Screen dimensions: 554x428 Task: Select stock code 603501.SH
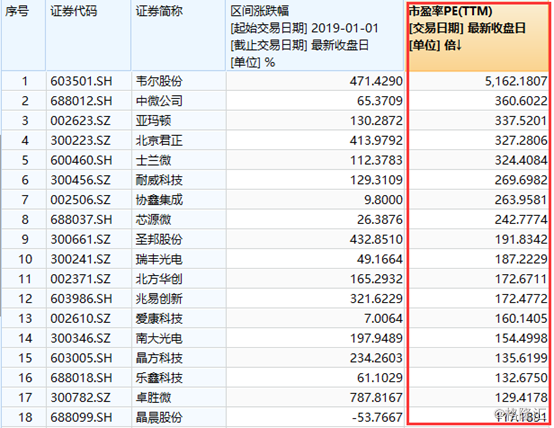(81, 81)
